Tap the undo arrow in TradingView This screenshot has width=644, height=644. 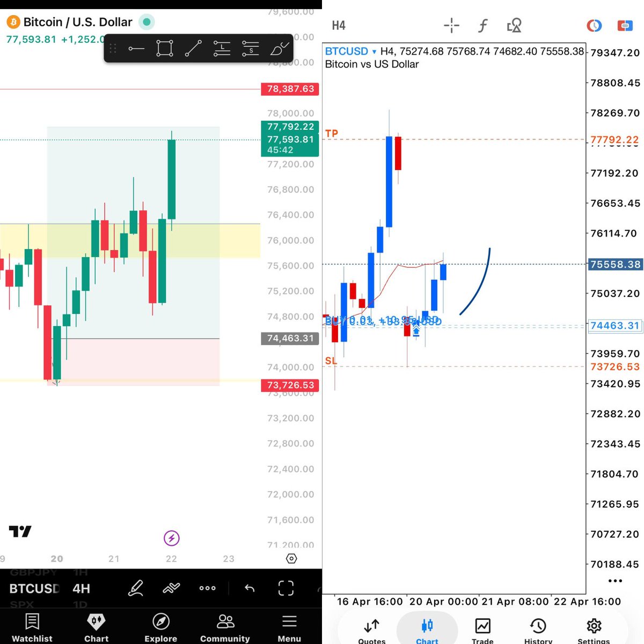point(250,588)
